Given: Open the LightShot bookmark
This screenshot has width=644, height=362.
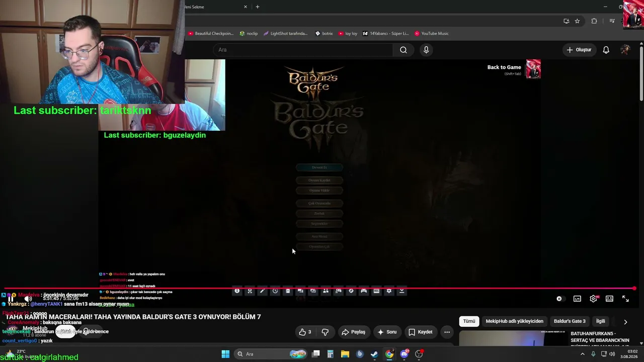Looking at the screenshot, I should pos(285,34).
